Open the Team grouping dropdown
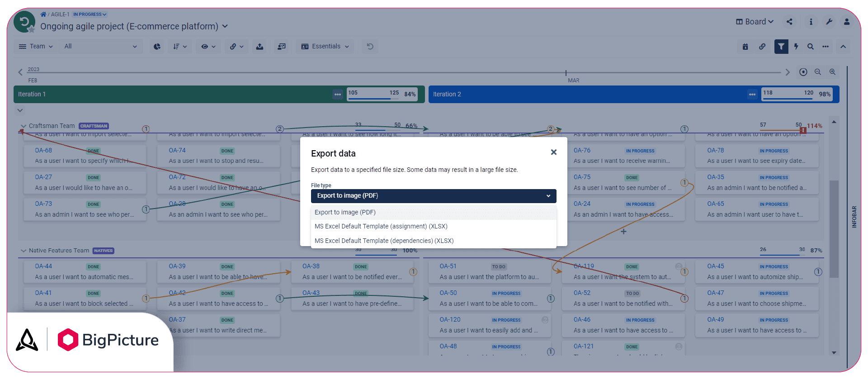Screen dimensions: 868x380 (36, 46)
